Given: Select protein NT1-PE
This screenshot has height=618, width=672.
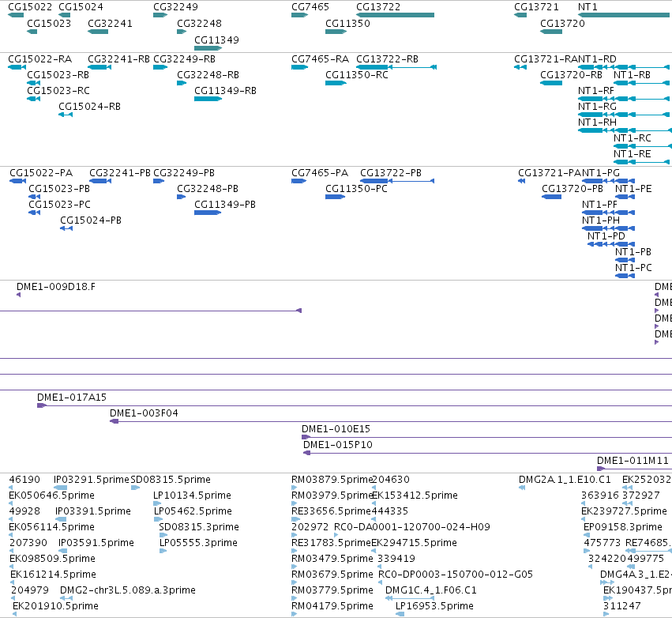Looking at the screenshot, I should 633,189.
